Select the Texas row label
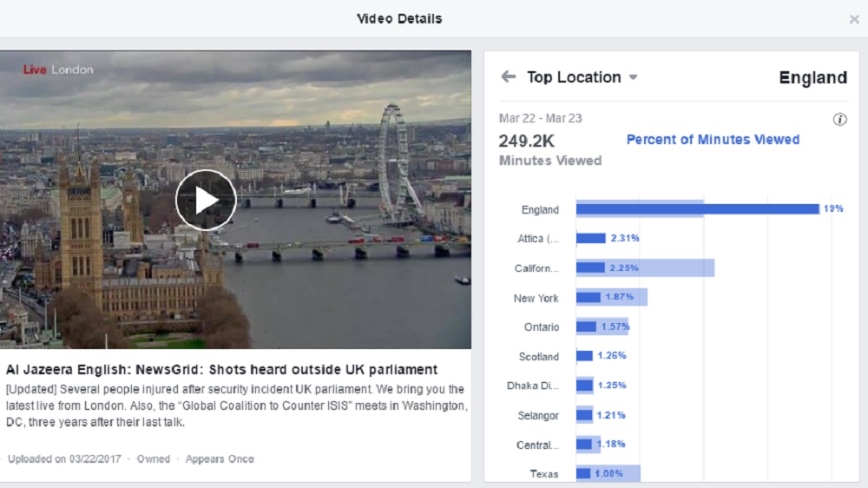Screen dimensions: 868x488 tap(544, 474)
